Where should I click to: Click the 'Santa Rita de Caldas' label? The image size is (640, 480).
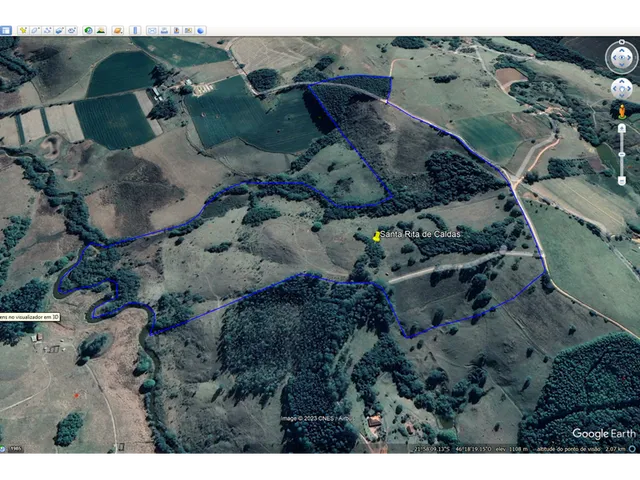(420, 234)
